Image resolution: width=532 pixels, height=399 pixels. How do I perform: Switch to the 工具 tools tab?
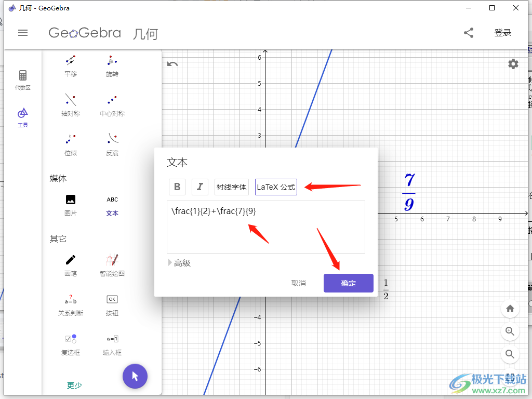pyautogui.click(x=23, y=118)
